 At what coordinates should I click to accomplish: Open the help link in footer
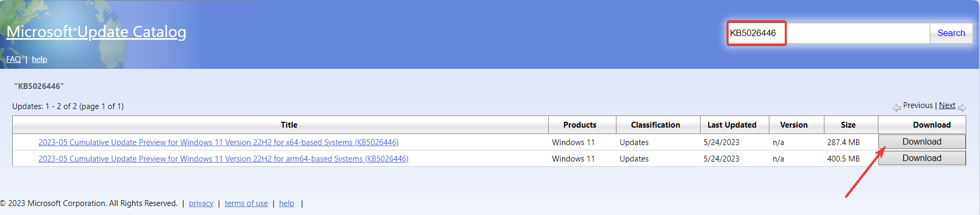tap(286, 203)
